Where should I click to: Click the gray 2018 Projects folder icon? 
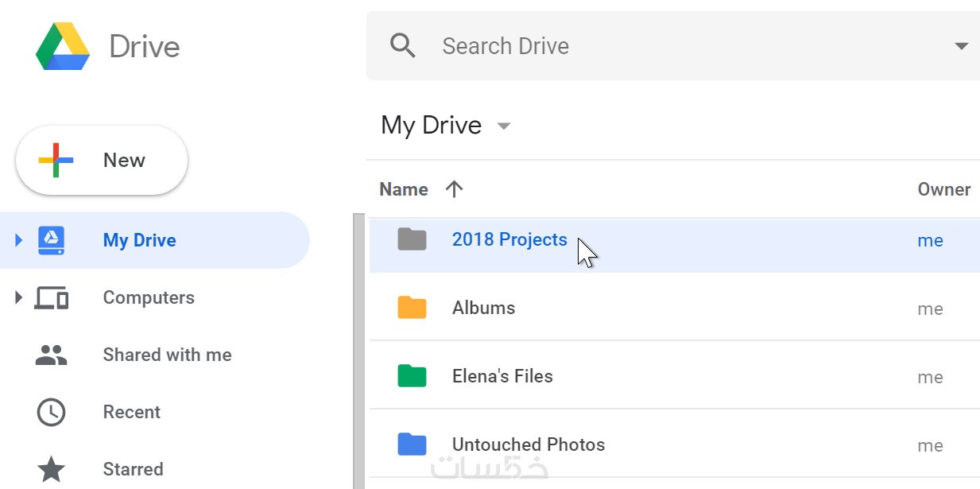pyautogui.click(x=412, y=239)
